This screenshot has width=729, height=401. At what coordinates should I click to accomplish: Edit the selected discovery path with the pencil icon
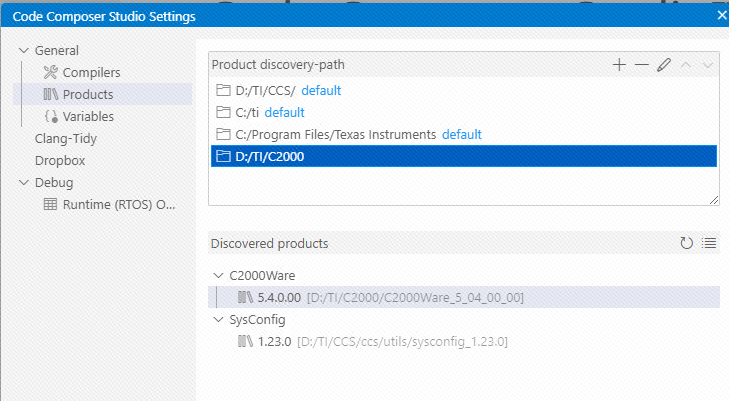(663, 65)
